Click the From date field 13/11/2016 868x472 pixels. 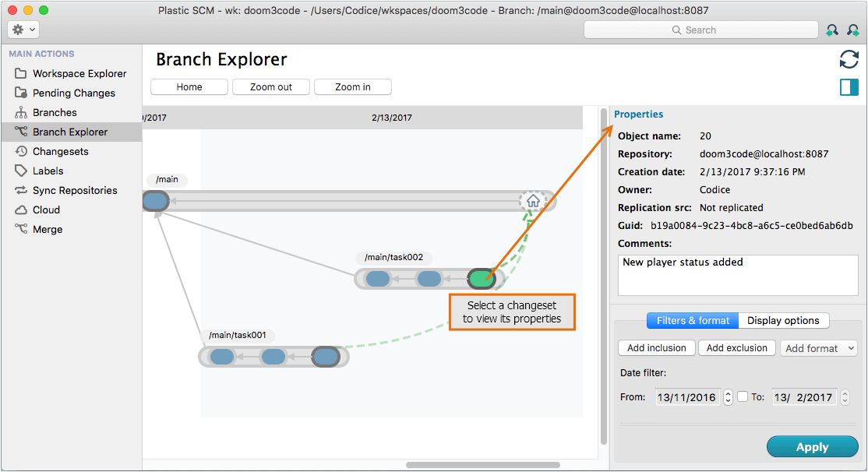(687, 397)
